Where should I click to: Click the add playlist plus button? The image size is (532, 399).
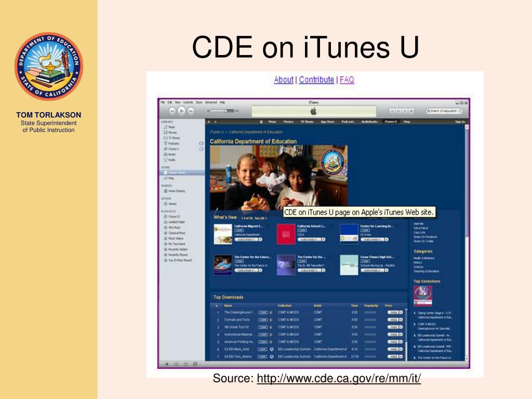pos(167,364)
